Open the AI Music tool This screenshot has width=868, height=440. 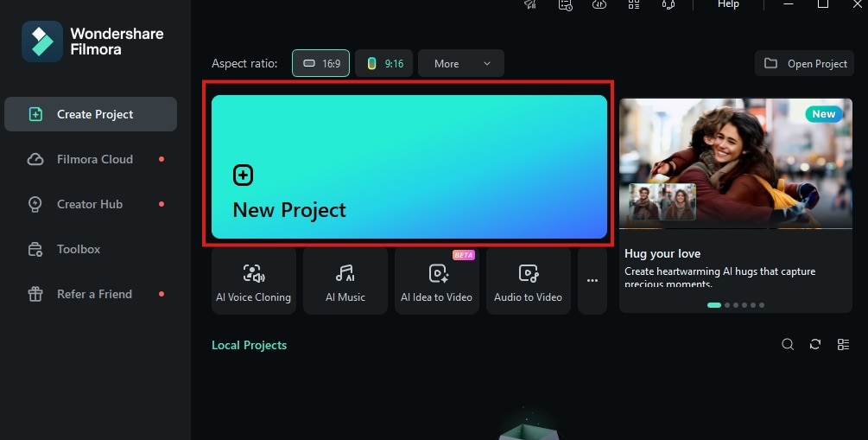345,281
